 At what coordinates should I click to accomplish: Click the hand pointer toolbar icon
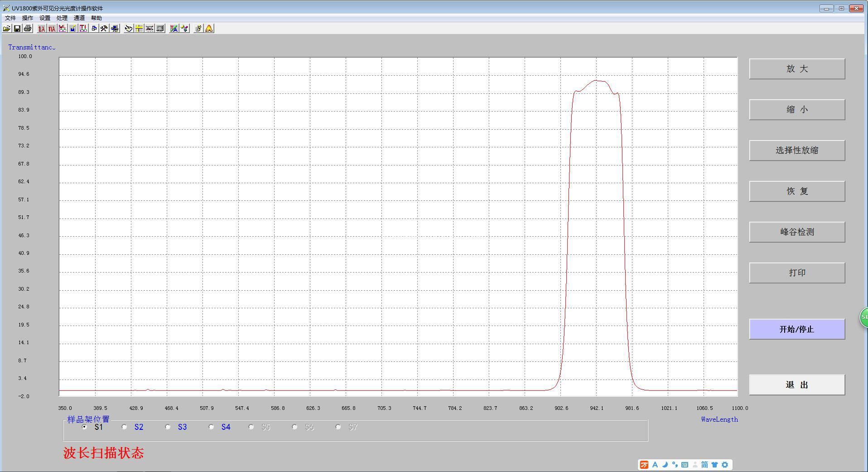[128, 29]
